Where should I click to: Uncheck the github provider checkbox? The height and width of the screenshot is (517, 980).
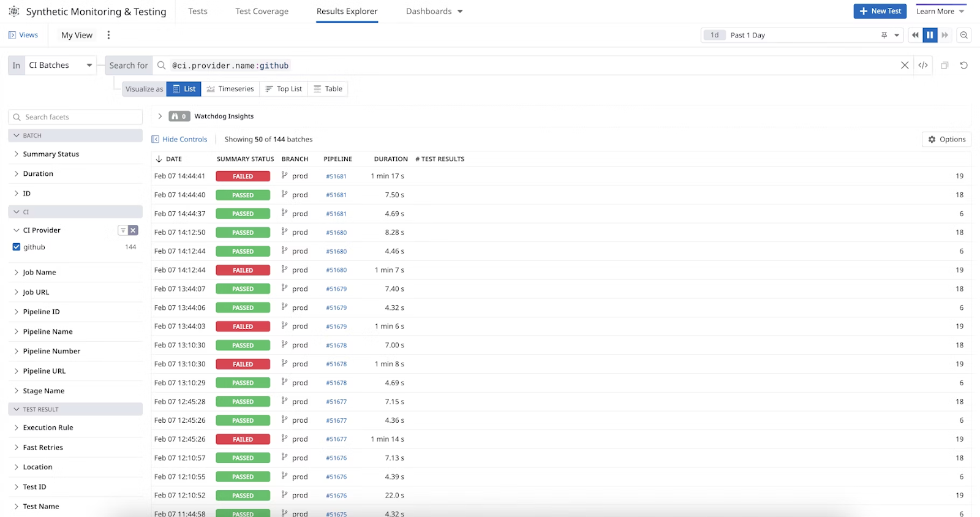[x=17, y=247]
